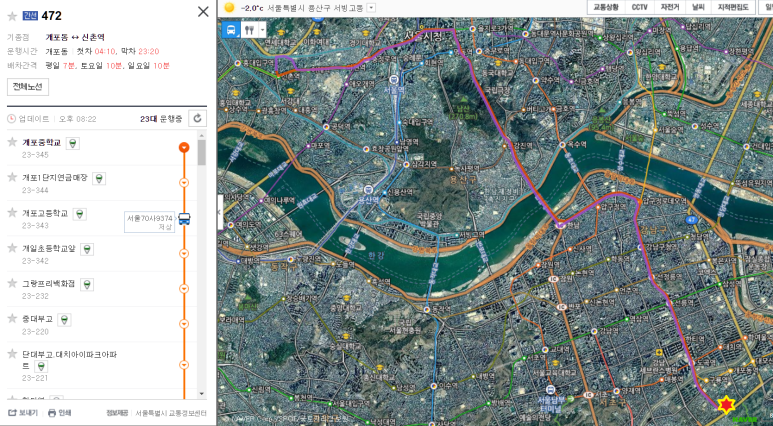Collapse the side panel with handle
This screenshot has height=426, width=773.
(220, 213)
